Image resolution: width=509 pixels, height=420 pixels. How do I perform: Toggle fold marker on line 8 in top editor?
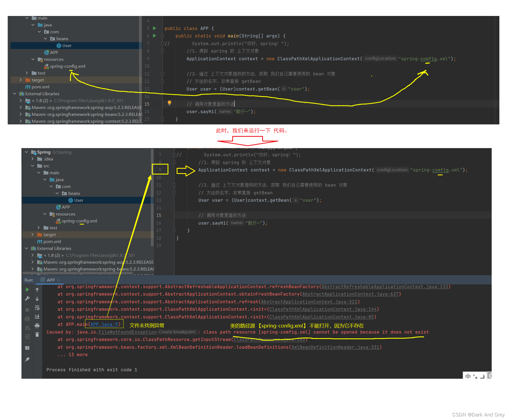pyautogui.click(x=163, y=51)
